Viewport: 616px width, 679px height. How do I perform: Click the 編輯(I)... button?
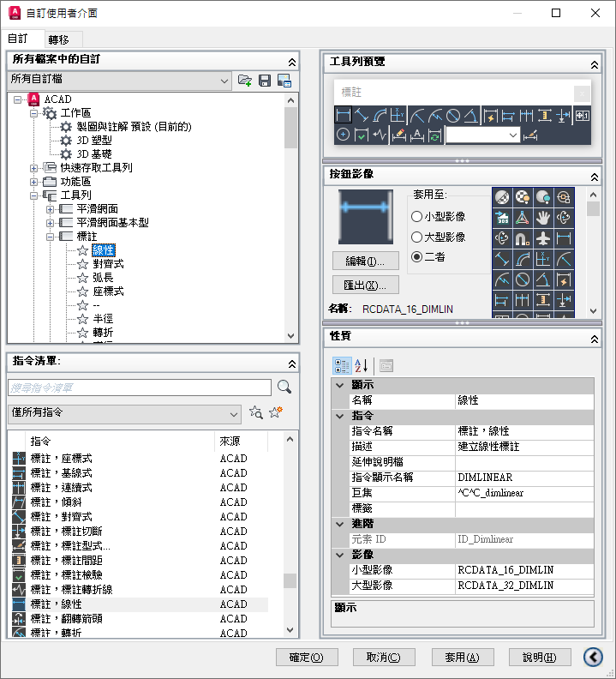click(x=365, y=261)
